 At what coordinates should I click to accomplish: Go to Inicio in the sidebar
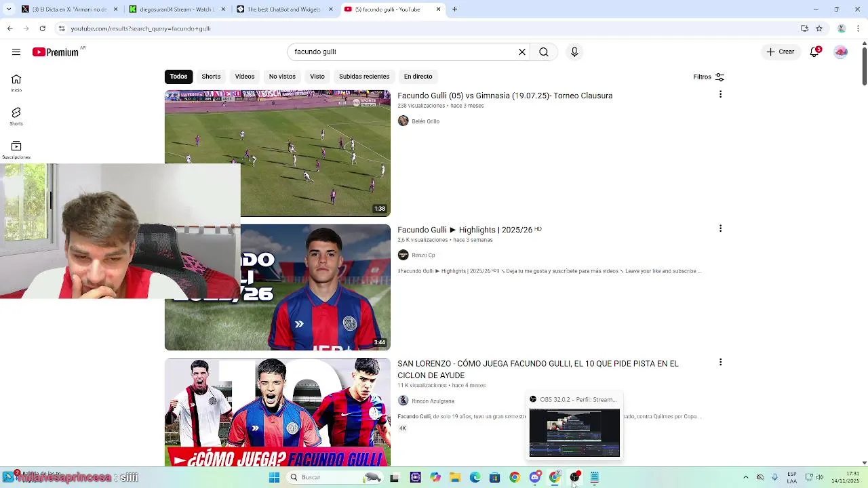tap(16, 83)
